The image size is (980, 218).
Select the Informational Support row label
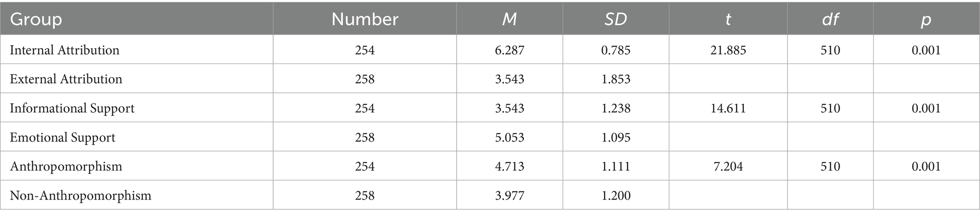pos(72,109)
